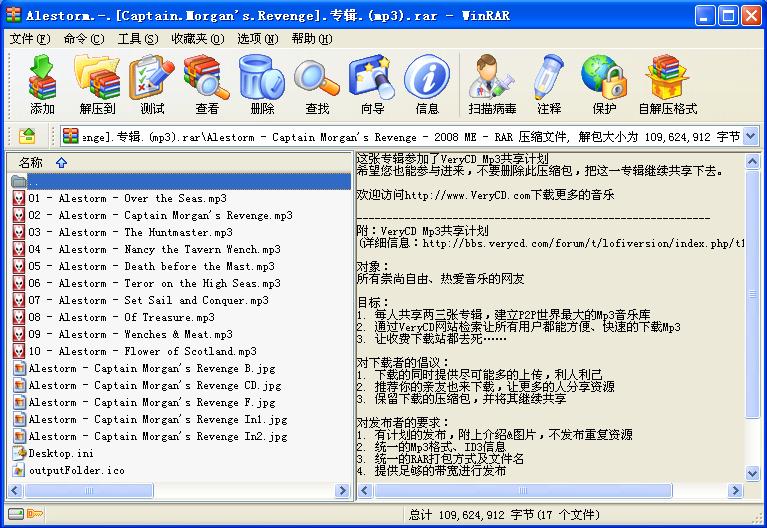
Task: Click the http://www.VeryCD.com text in comment
Action: pos(468,195)
